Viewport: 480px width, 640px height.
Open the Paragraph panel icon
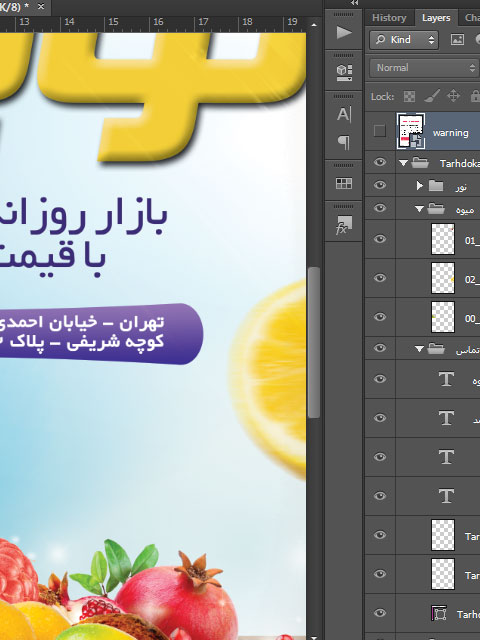344,142
